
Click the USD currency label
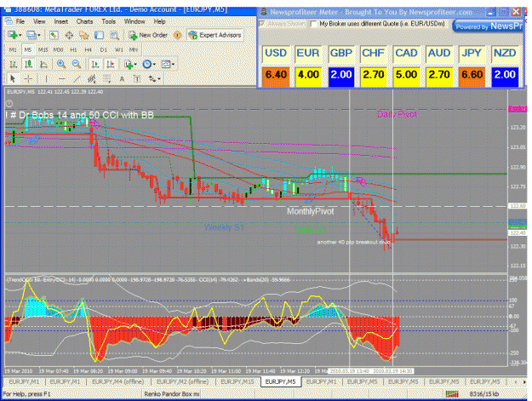[x=276, y=54]
